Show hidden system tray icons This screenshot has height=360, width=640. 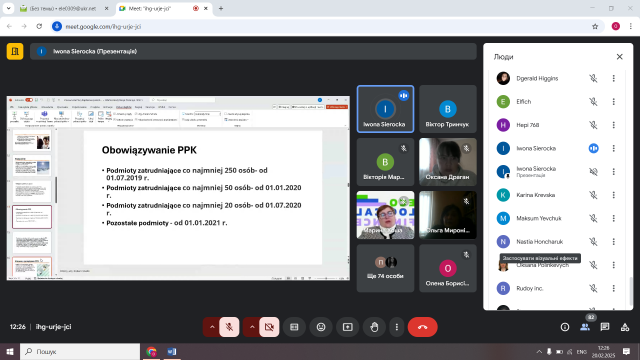click(539, 351)
